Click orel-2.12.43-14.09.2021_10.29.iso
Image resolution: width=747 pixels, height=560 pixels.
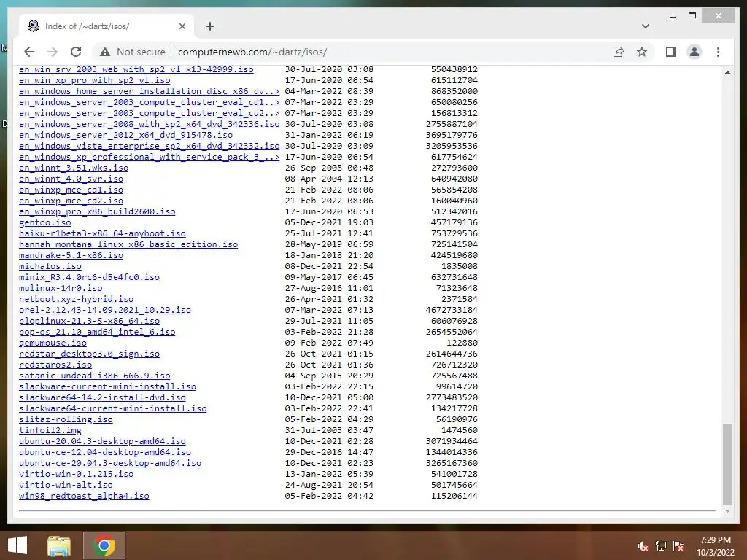[x=105, y=311]
